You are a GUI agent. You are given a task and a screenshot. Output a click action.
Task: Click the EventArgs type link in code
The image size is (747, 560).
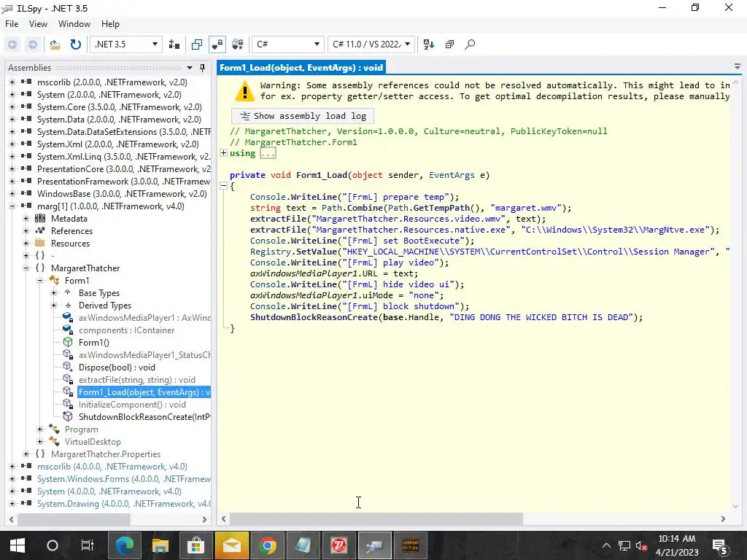[x=452, y=175]
